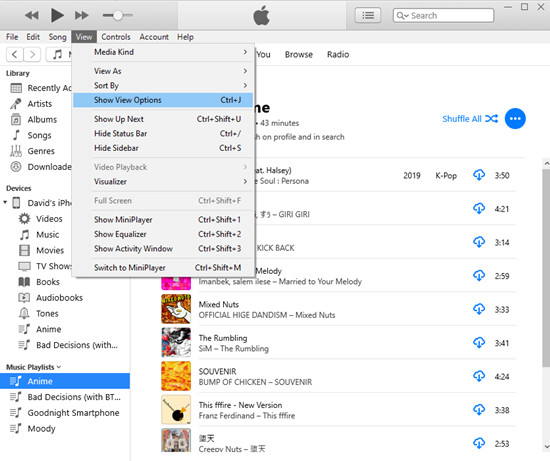Click the Downloaded icon in Library
This screenshot has height=461, width=550.
click(x=16, y=167)
